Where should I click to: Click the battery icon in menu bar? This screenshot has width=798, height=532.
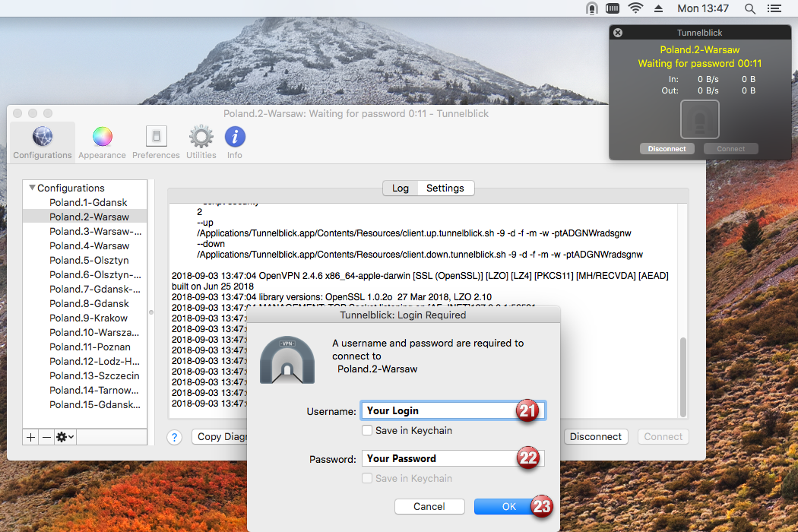tap(613, 8)
